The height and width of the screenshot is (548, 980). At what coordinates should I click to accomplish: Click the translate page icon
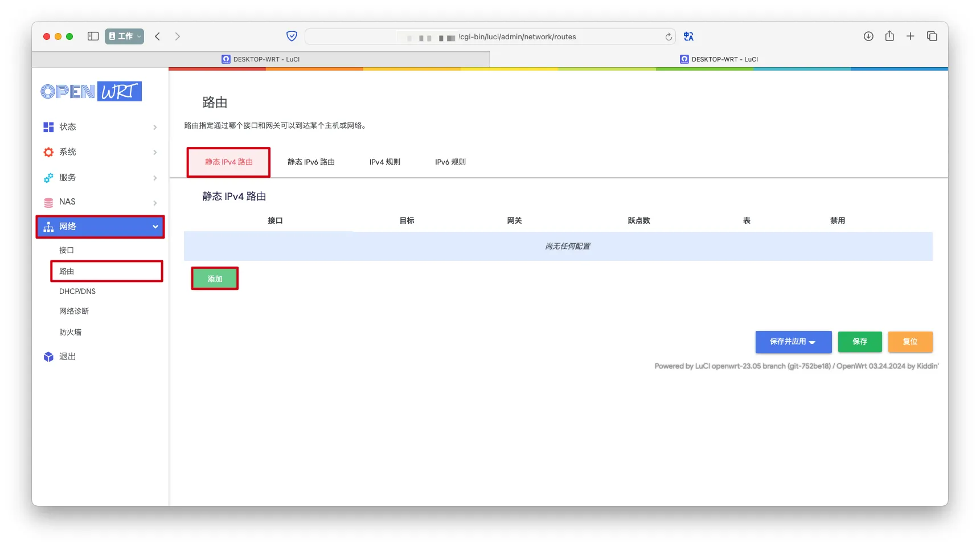[x=688, y=36]
